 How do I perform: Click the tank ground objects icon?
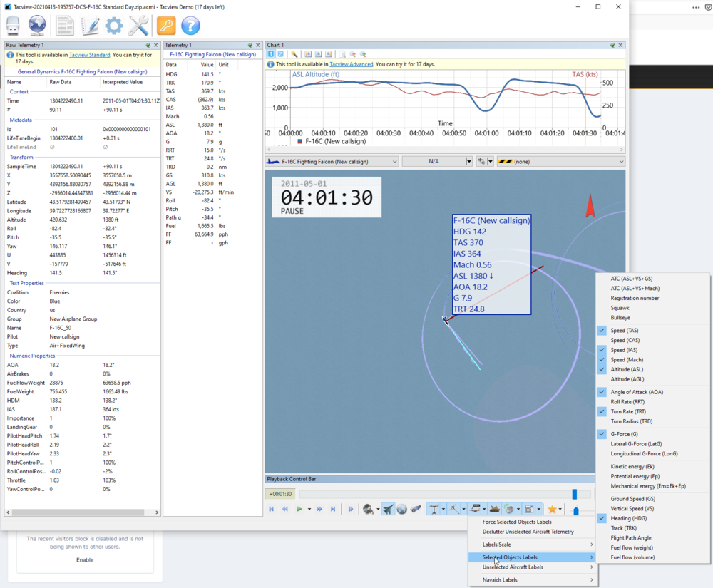[494, 509]
